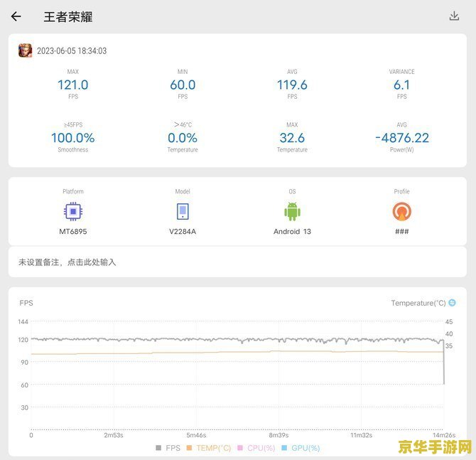The image size is (476, 460).
Task: Tap the 王者荣耀 game icon thumbnail
Action: pos(25,50)
